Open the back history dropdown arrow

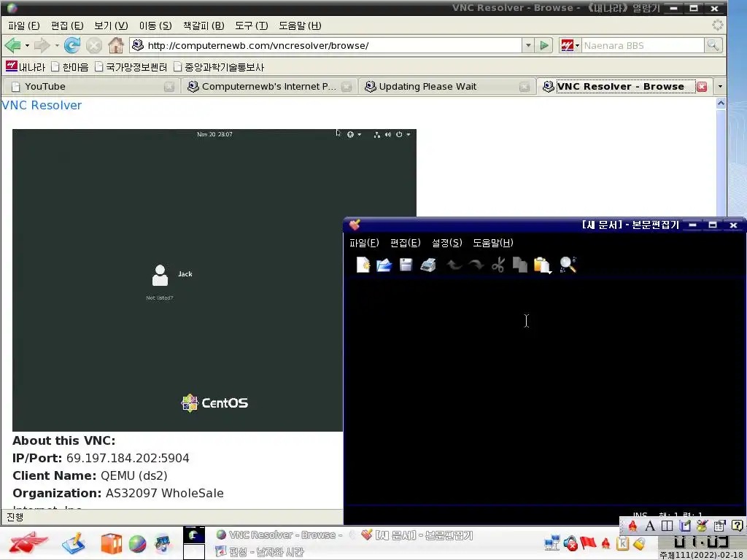[x=27, y=46]
